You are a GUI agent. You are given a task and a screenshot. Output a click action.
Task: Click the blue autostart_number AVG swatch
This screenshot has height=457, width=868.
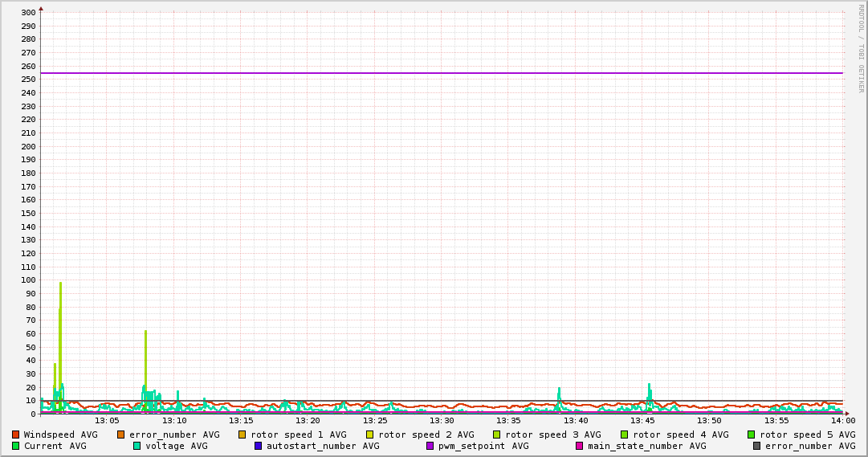[258, 446]
